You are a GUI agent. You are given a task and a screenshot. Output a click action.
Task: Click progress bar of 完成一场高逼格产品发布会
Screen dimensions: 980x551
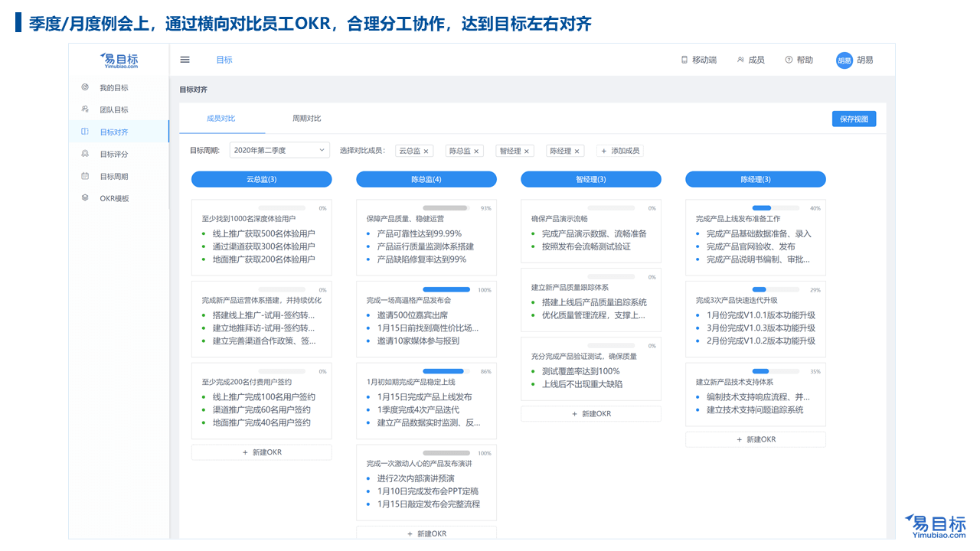pos(446,289)
